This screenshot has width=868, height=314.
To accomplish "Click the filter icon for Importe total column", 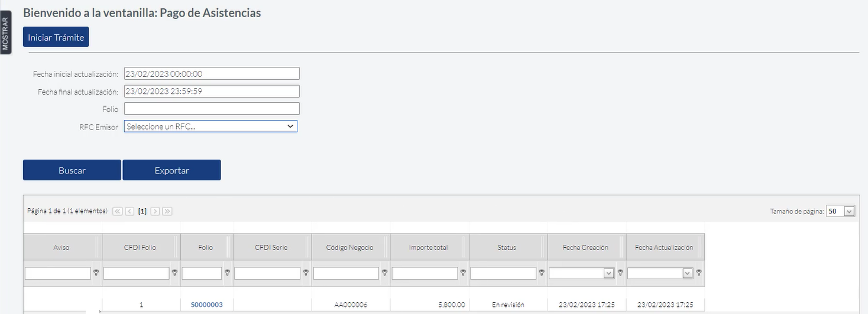I will 464,273.
